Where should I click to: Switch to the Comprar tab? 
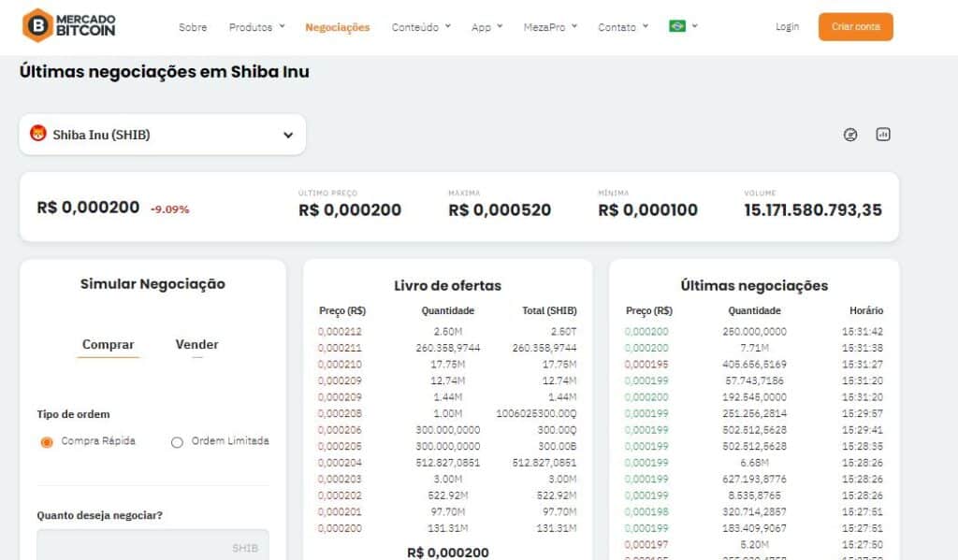109,344
